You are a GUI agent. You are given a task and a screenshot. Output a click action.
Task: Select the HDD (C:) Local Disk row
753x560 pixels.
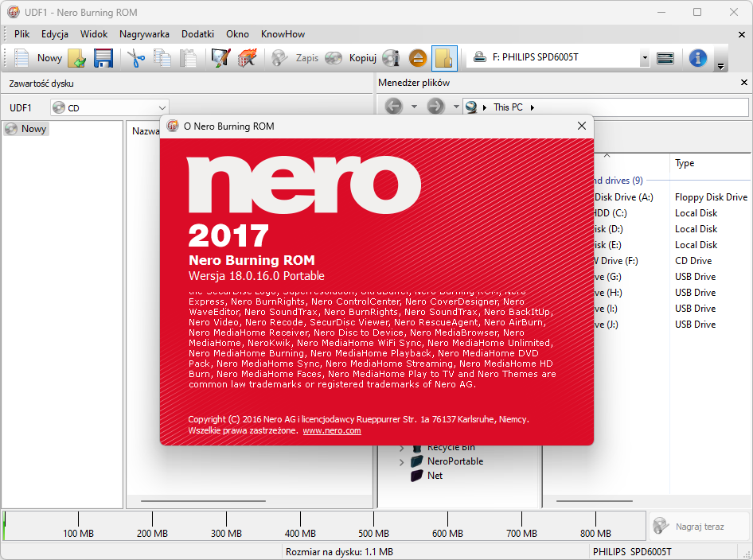tap(673, 213)
